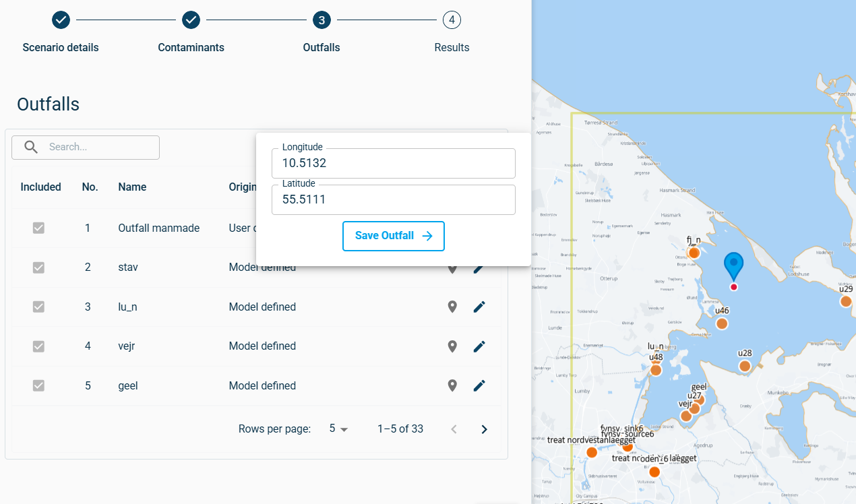Open the Rows per page dropdown

point(338,429)
